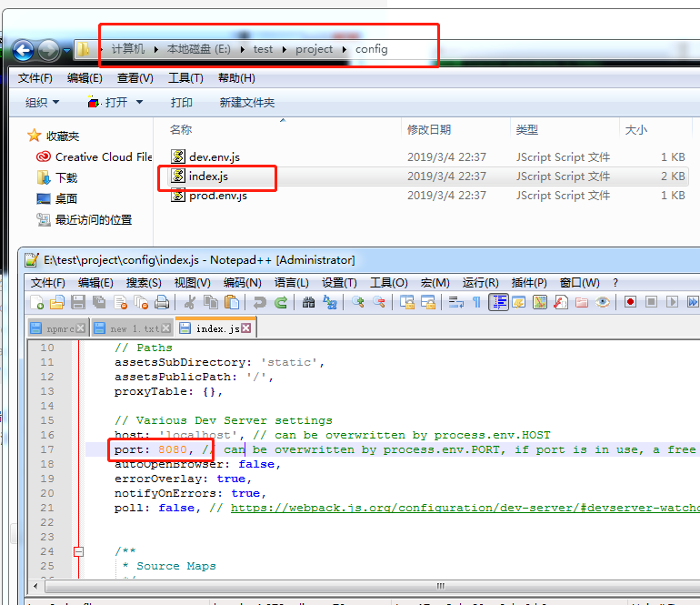Image resolution: width=700 pixels, height=605 pixels.
Task: Close the current document via toolbar icon
Action: (120, 302)
